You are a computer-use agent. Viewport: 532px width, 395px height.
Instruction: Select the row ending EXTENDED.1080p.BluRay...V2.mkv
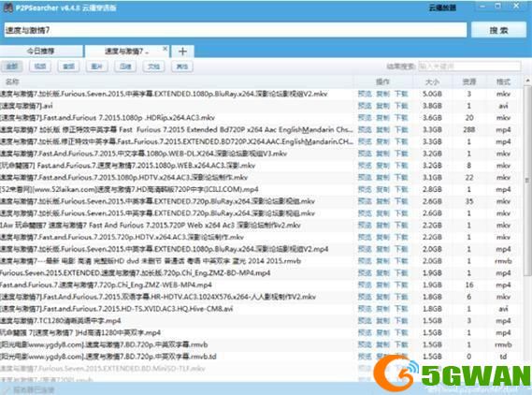tap(261, 95)
